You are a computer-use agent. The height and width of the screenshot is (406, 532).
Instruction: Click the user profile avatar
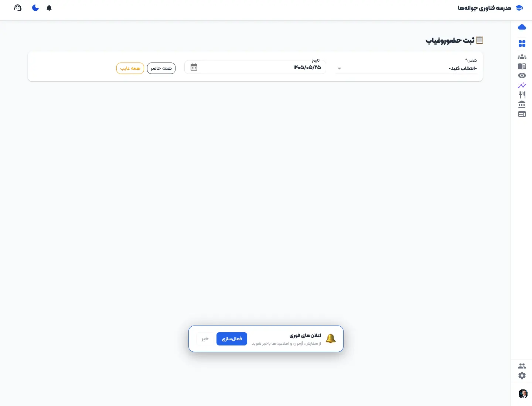(523, 394)
